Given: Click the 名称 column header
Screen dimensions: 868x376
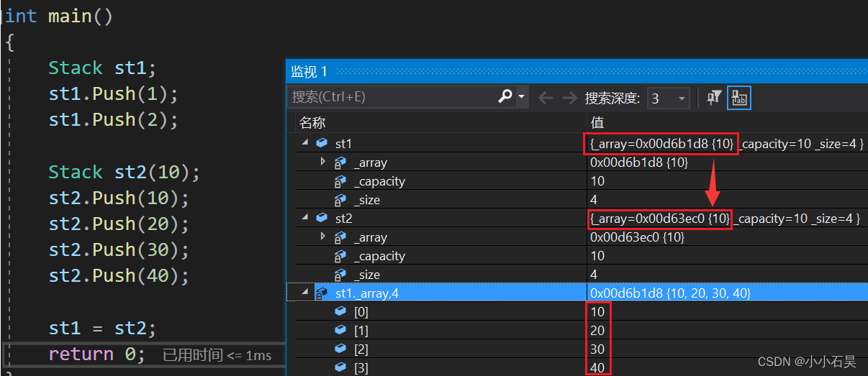Looking at the screenshot, I should point(312,122).
